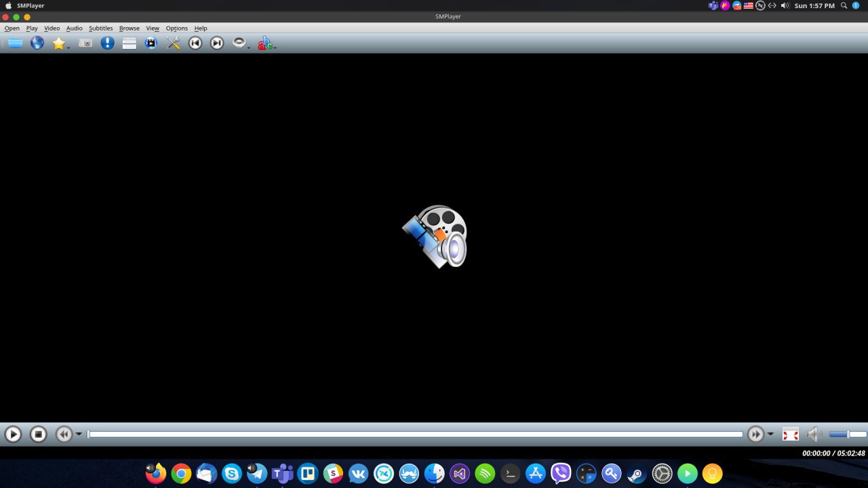Click the Open File folder icon
This screenshot has height=488, width=868.
(15, 43)
